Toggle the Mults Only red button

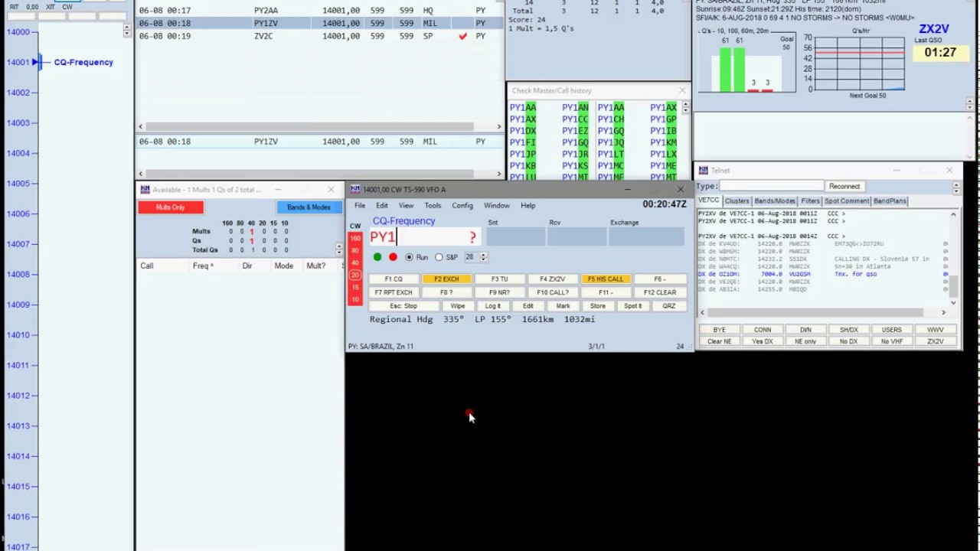point(171,207)
